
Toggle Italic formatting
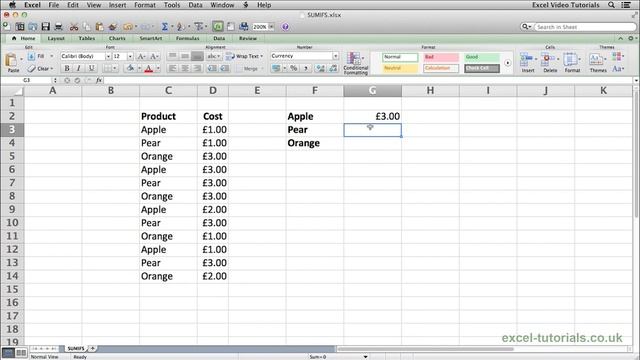(79, 68)
